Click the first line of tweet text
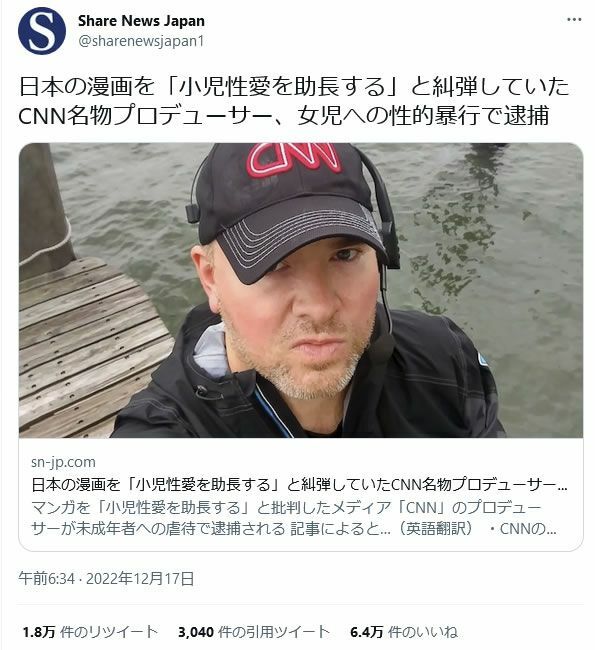 pos(294,87)
